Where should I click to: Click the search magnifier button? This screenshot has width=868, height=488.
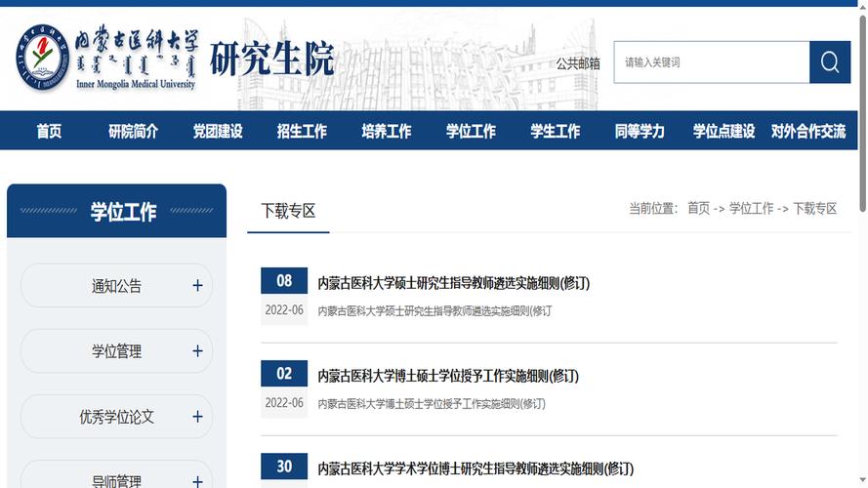click(x=829, y=61)
